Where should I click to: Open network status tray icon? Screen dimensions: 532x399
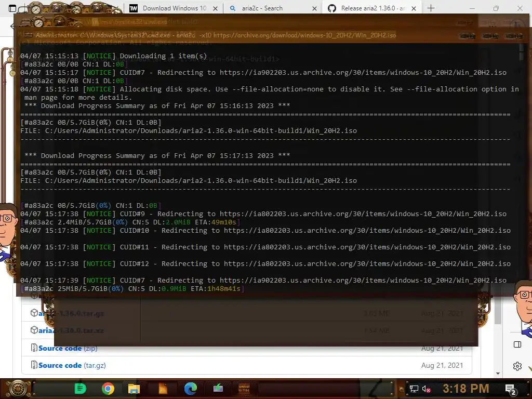[414, 389]
